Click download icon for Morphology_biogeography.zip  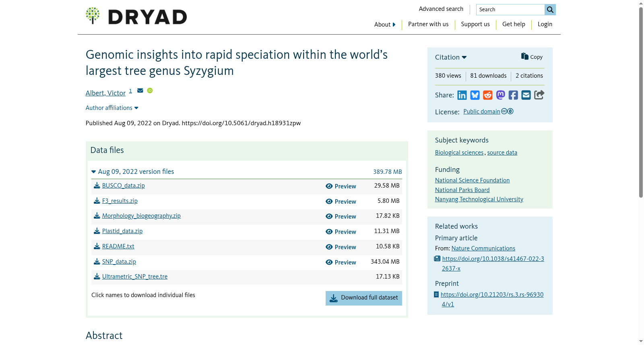tap(97, 216)
